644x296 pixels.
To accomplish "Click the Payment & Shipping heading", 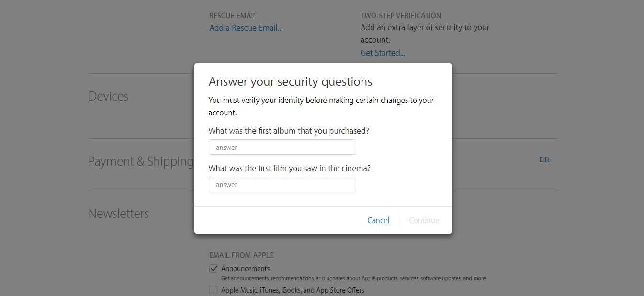I will [140, 161].
